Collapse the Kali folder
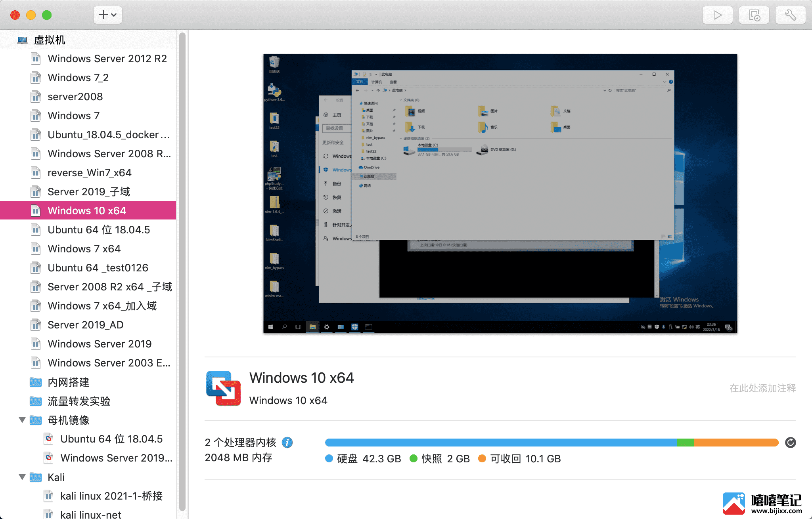 coord(22,477)
